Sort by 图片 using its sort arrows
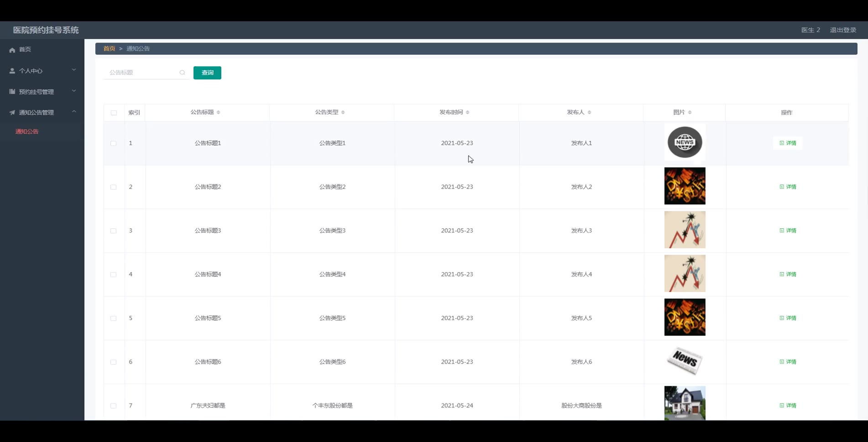The height and width of the screenshot is (442, 868). click(690, 112)
